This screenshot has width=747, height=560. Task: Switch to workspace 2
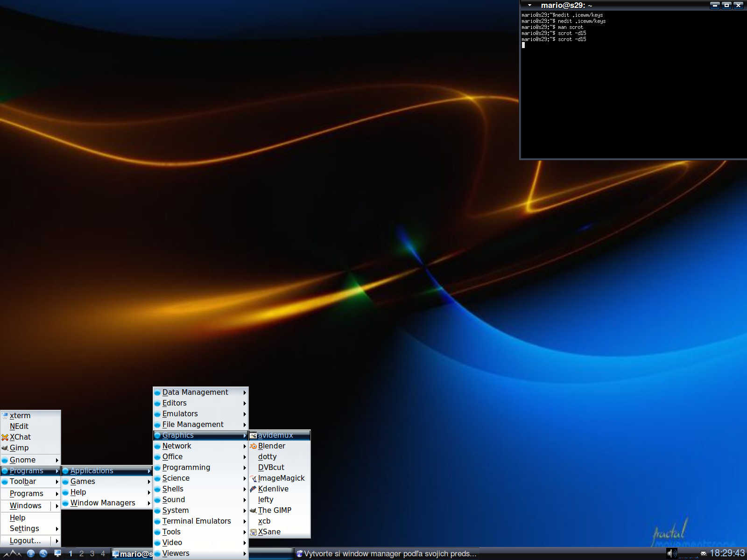[81, 553]
